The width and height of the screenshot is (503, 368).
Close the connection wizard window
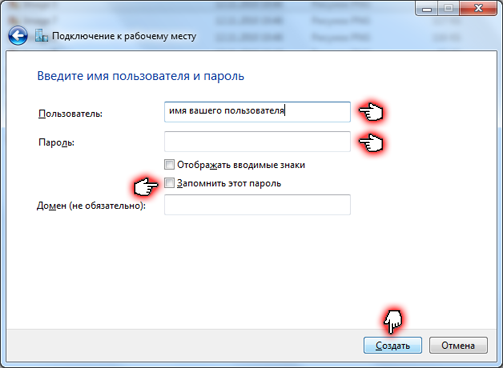(x=478, y=8)
